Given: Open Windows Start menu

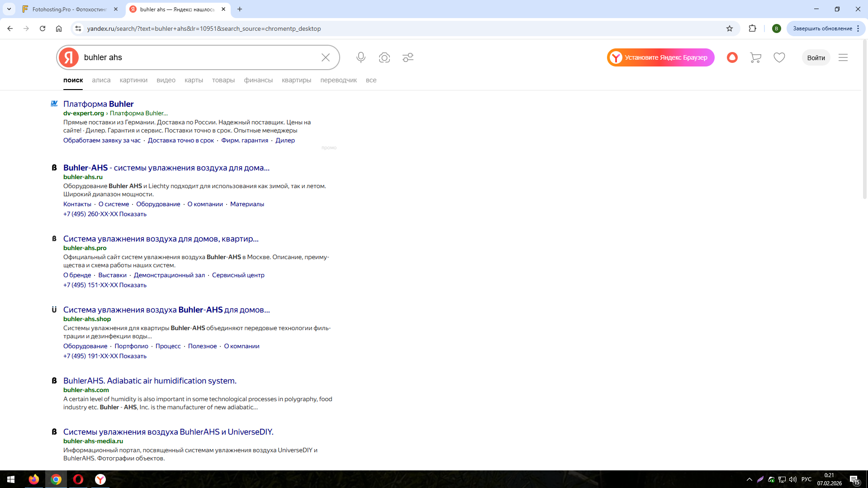Looking at the screenshot, I should pos(11,479).
